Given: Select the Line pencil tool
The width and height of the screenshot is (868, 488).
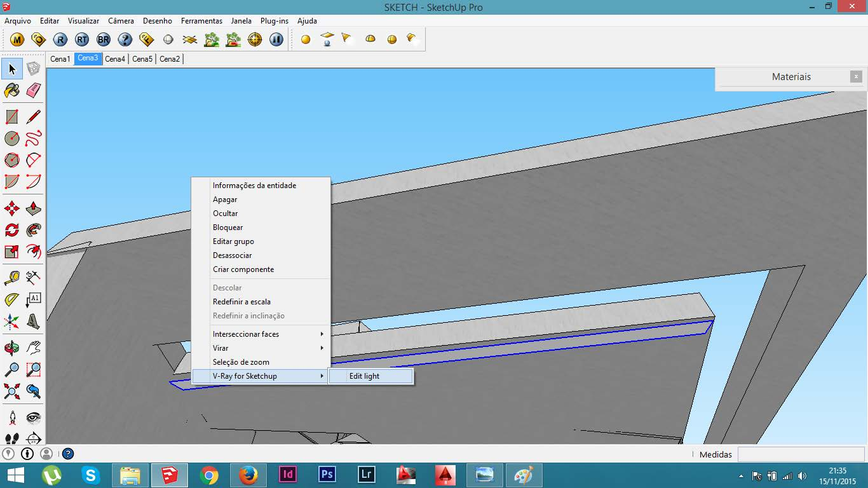Looking at the screenshot, I should tap(34, 117).
